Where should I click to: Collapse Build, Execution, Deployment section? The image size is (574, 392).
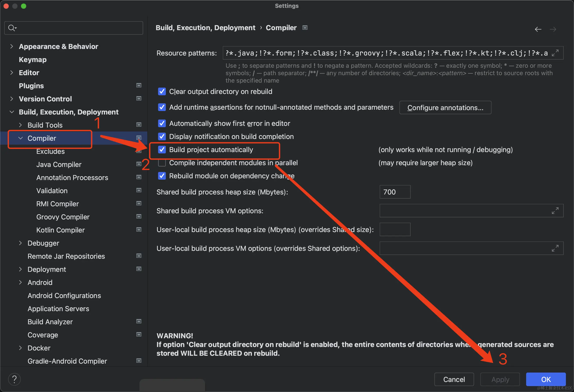click(11, 112)
